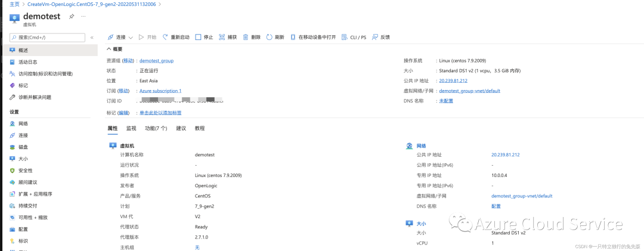Click the Capture (捕获) toolbar button

coord(228,37)
